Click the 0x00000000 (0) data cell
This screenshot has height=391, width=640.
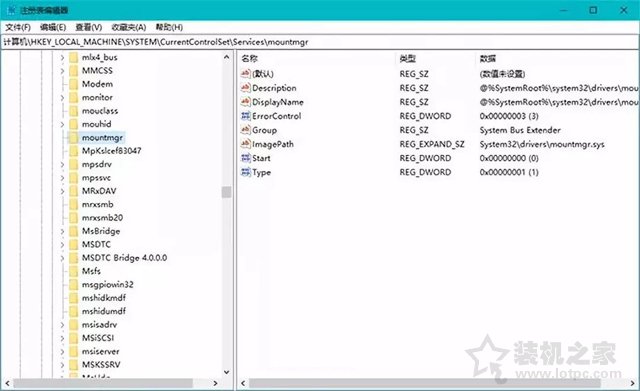click(509, 158)
